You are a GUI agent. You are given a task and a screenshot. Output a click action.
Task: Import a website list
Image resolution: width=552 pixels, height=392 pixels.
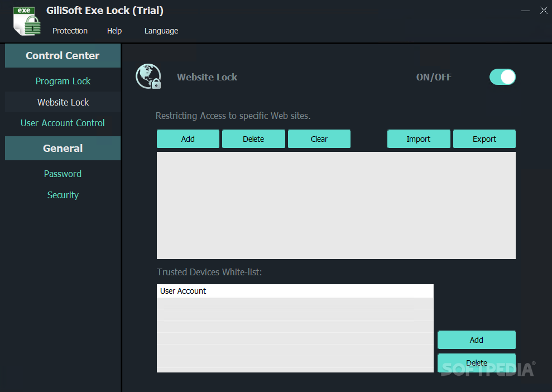[x=419, y=139]
